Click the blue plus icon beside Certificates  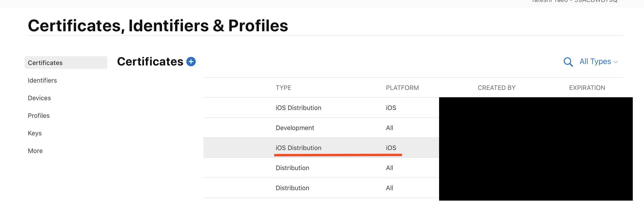point(191,62)
